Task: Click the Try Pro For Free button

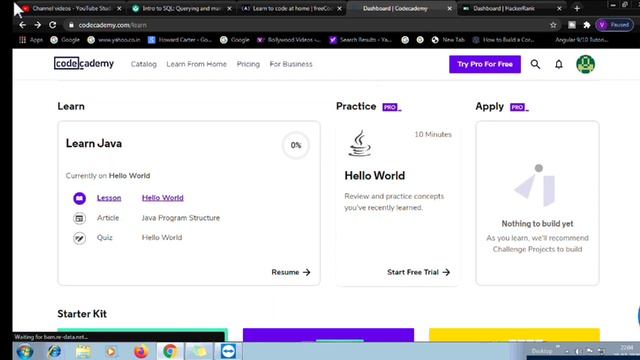Action: (485, 64)
